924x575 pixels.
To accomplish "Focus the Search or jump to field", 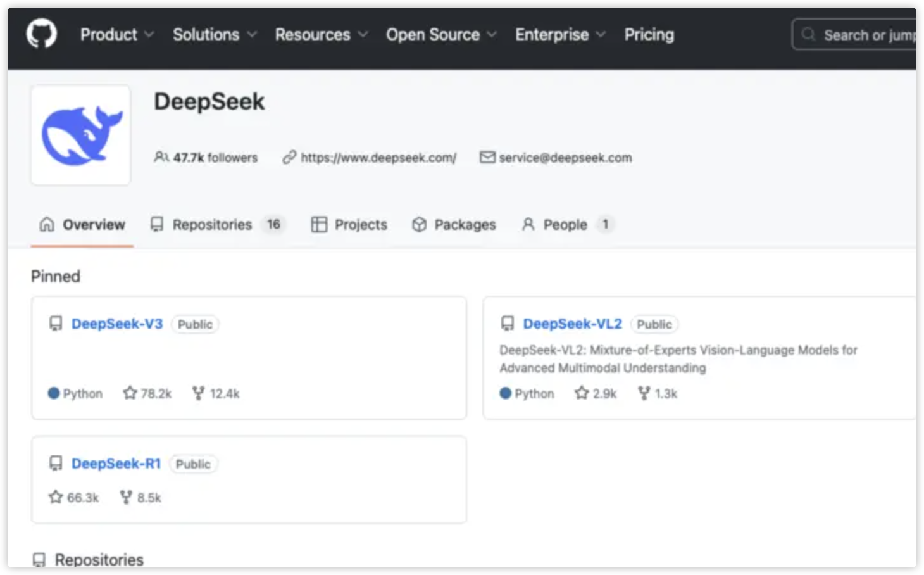I will click(854, 35).
